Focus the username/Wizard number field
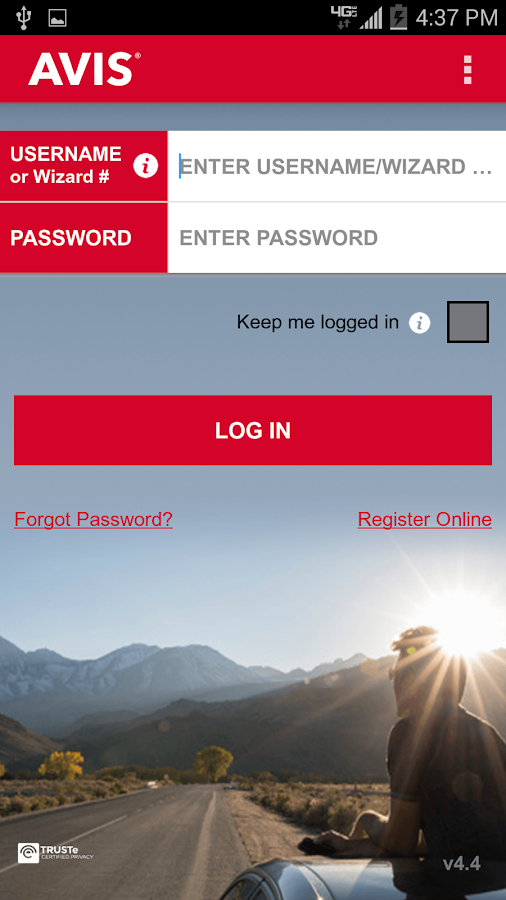The width and height of the screenshot is (506, 900). 337,166
